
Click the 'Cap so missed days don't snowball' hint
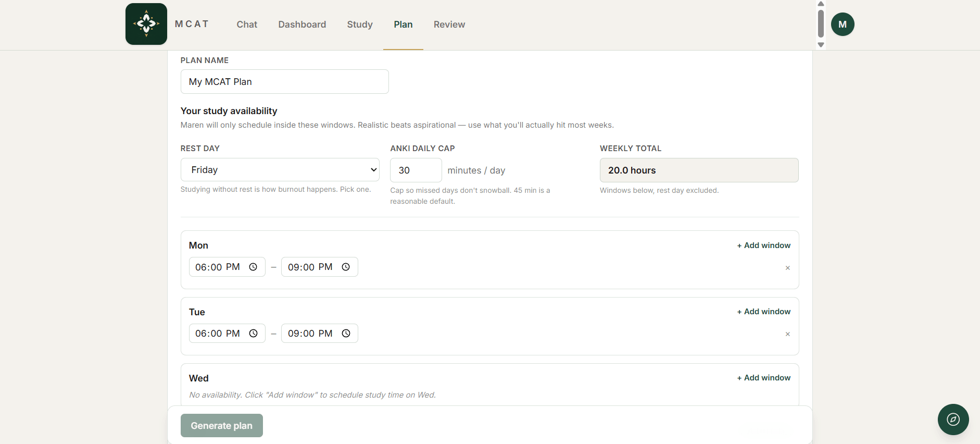pos(470,196)
